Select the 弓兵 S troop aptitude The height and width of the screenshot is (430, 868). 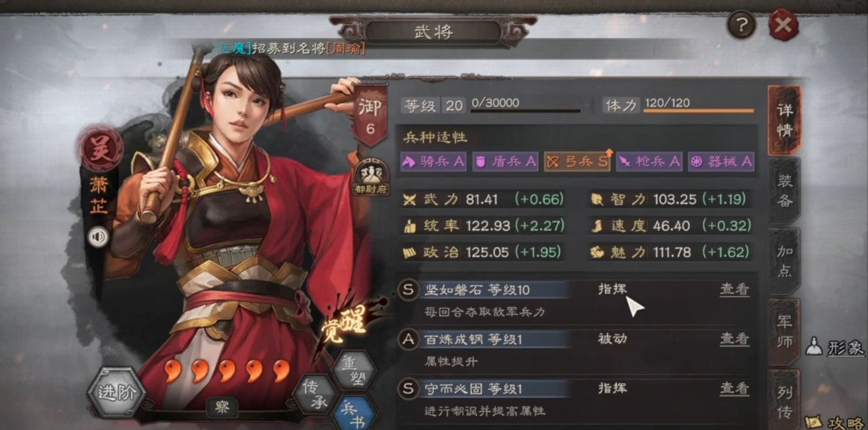click(576, 162)
